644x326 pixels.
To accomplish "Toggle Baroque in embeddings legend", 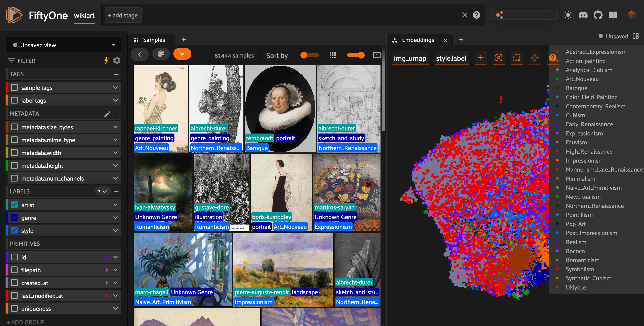I will click(x=576, y=88).
